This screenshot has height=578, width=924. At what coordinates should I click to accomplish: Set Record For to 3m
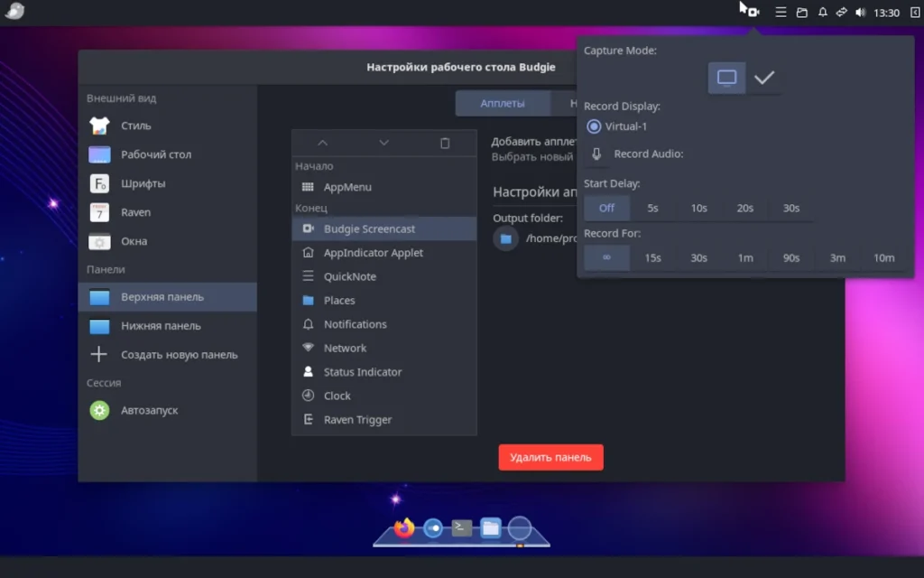tap(837, 257)
